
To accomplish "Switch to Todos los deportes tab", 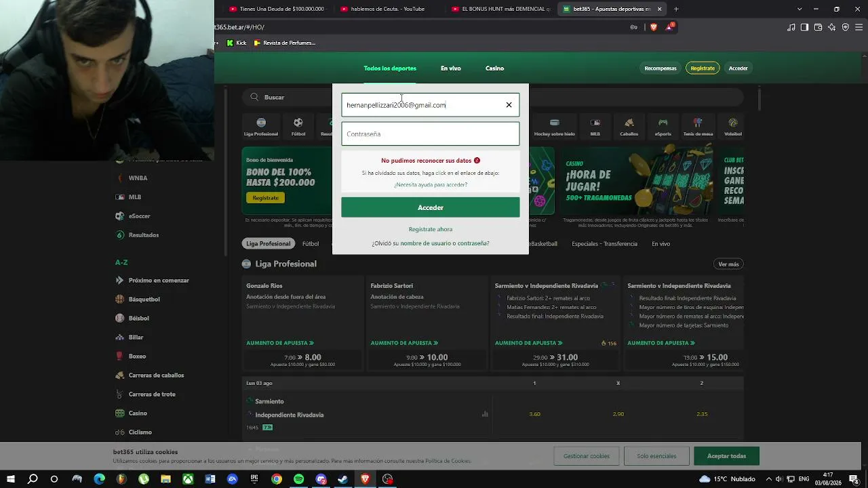I will click(390, 68).
